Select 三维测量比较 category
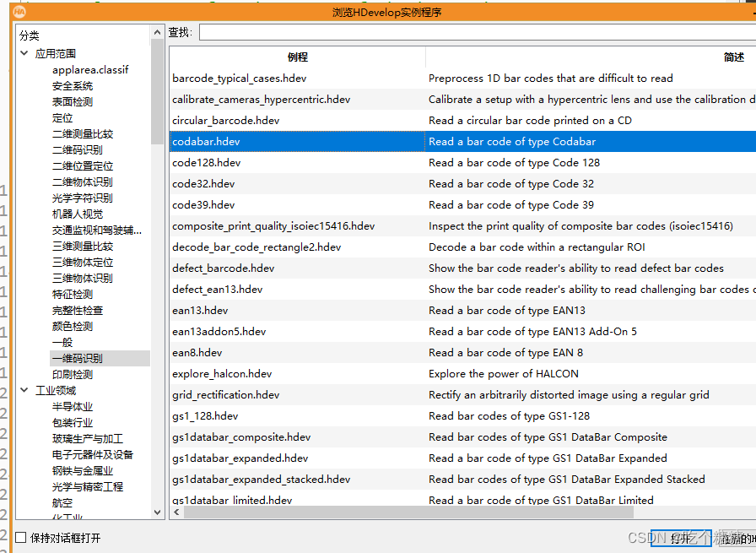The height and width of the screenshot is (553, 756). (x=83, y=246)
